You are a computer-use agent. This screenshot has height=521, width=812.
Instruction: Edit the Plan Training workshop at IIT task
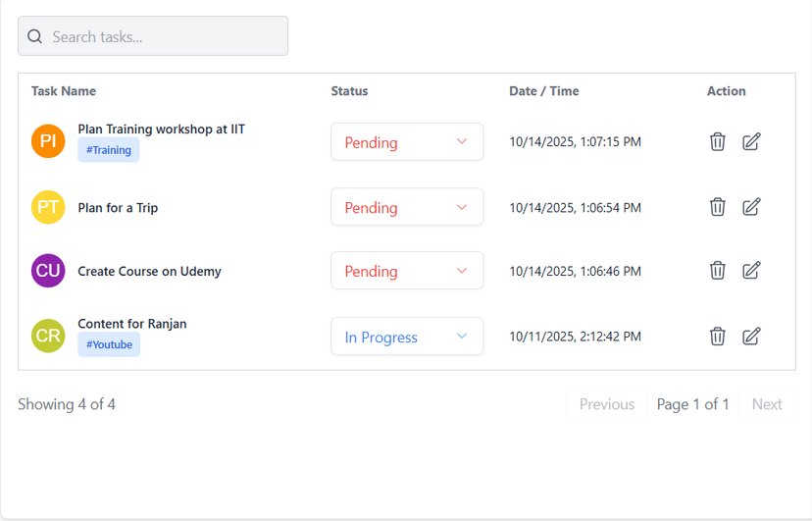751,142
